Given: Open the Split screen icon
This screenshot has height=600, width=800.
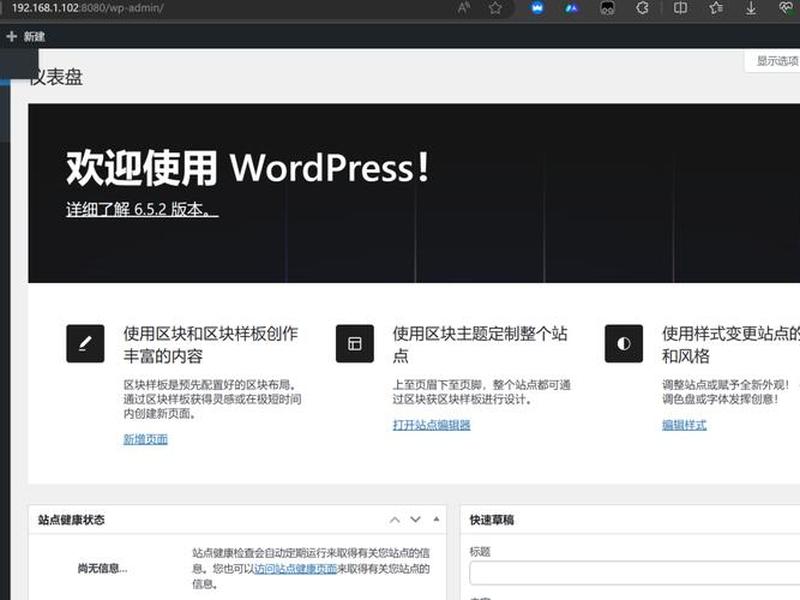Looking at the screenshot, I should point(680,8).
